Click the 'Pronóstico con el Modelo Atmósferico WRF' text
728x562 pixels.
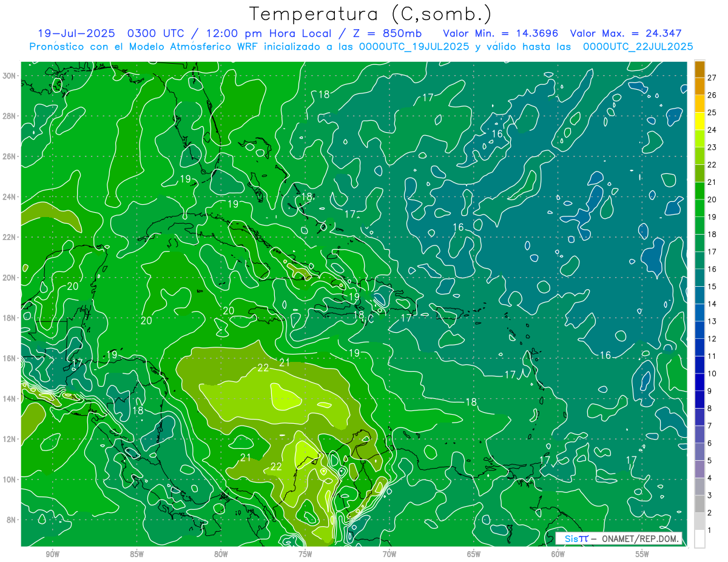pos(144,47)
